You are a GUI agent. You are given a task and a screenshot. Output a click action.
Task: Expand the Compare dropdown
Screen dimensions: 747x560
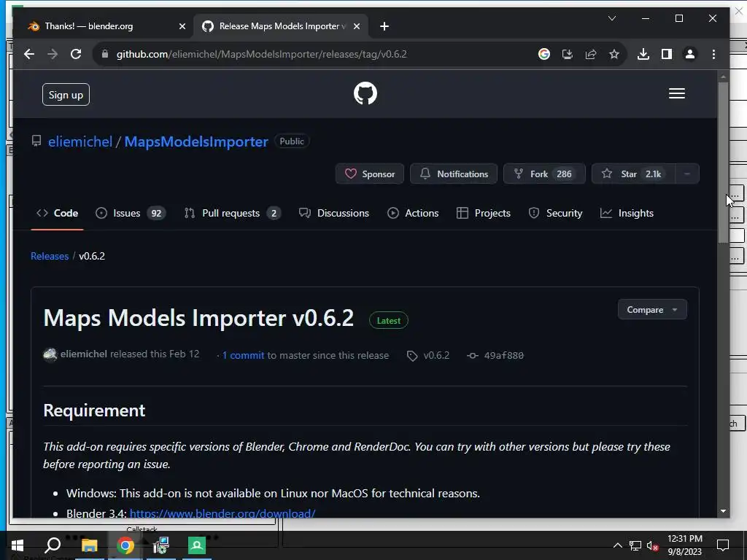(x=652, y=309)
